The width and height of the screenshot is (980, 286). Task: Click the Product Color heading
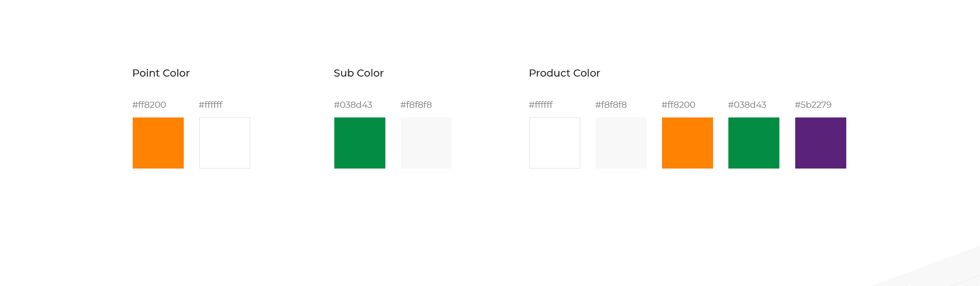click(565, 73)
